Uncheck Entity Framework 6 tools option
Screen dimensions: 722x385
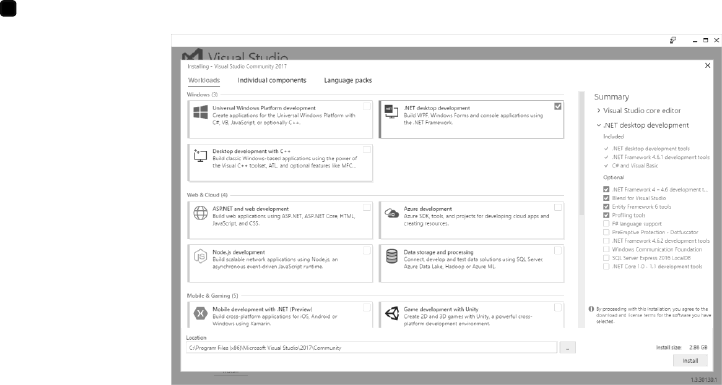(x=606, y=207)
